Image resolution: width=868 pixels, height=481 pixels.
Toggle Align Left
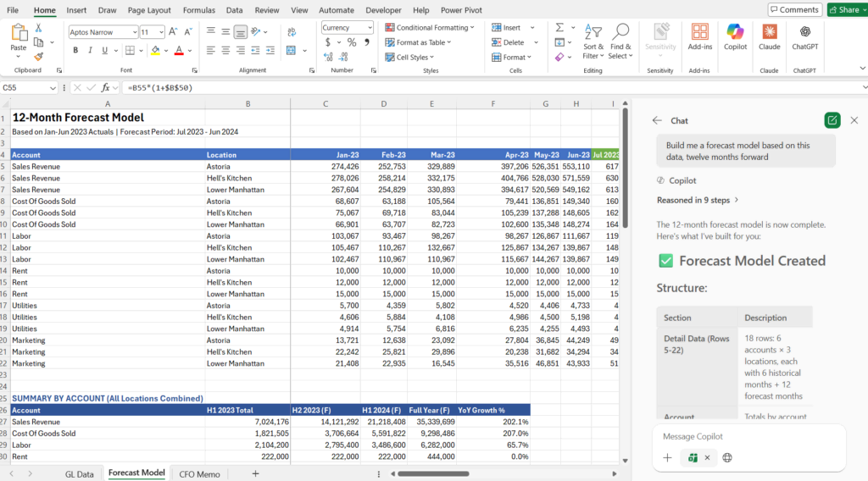(x=210, y=50)
